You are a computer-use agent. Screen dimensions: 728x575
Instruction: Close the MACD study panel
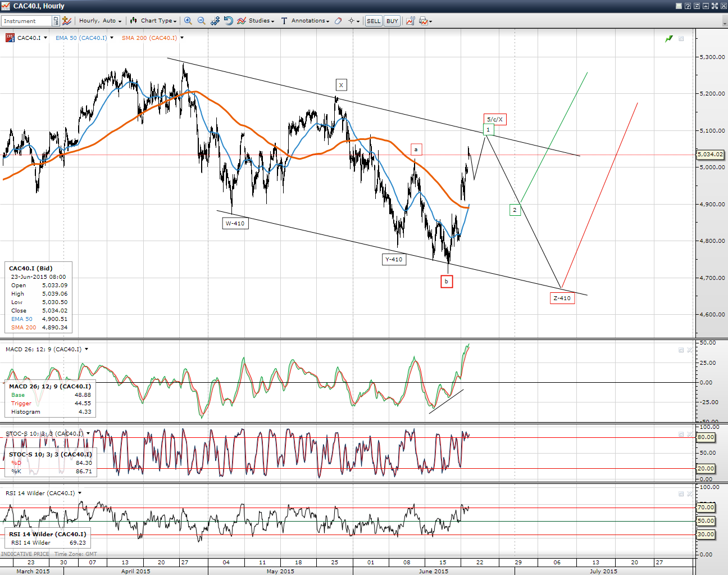690,350
